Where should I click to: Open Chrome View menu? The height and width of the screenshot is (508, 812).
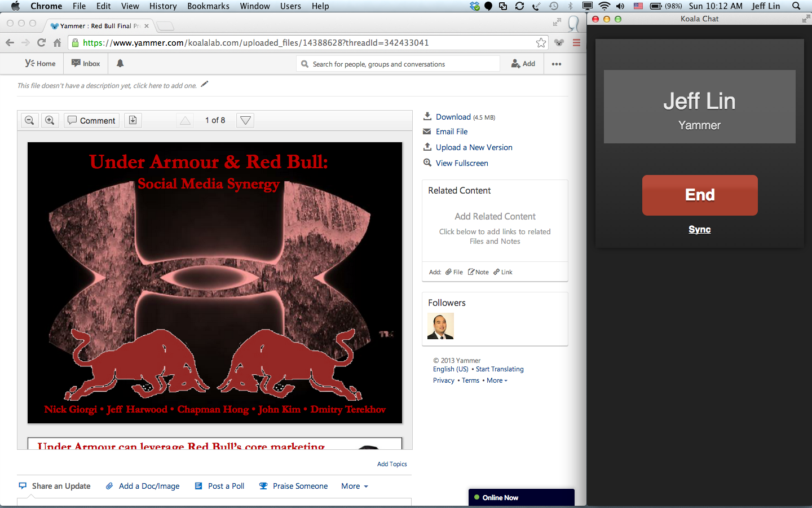point(130,6)
